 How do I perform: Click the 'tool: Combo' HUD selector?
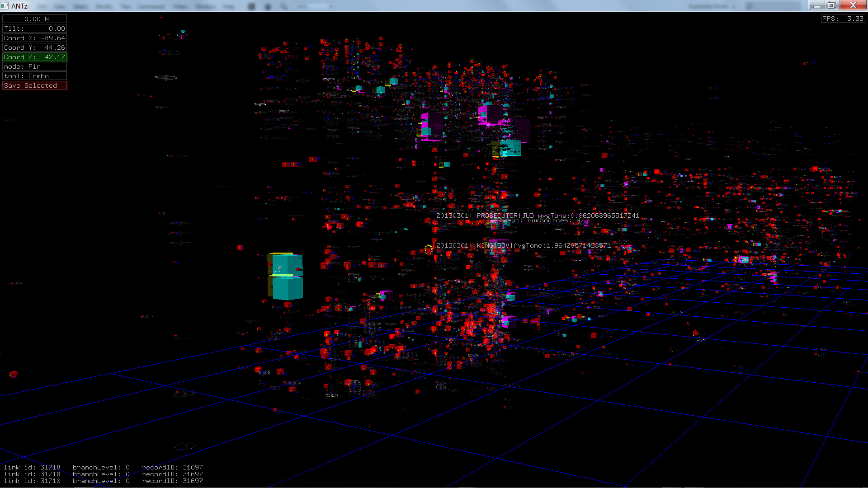point(34,76)
